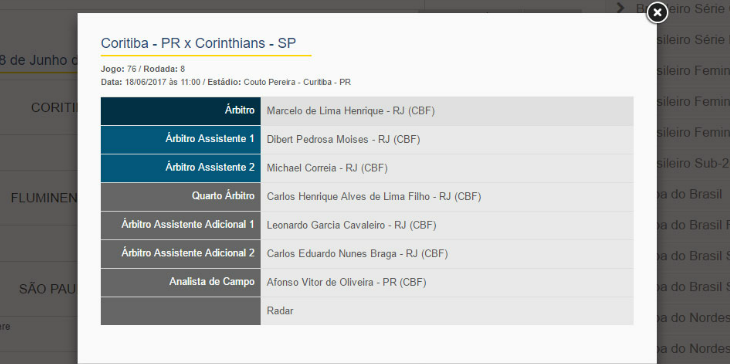Expand the chevron beside Brasileiro Série
The image size is (730, 364).
click(620, 7)
